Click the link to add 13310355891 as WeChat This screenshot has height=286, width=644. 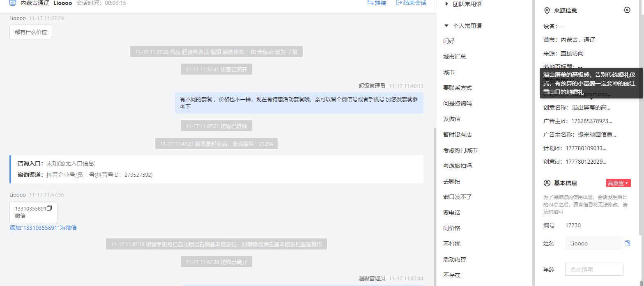click(x=43, y=228)
